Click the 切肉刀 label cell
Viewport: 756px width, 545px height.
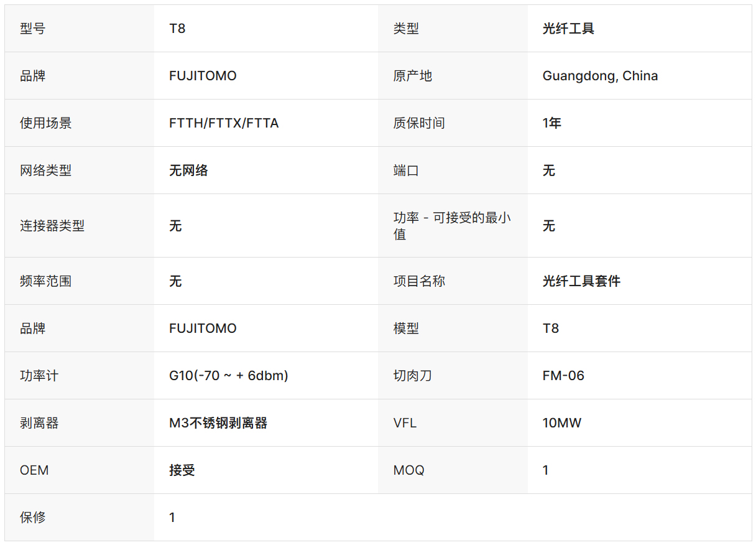(x=412, y=376)
